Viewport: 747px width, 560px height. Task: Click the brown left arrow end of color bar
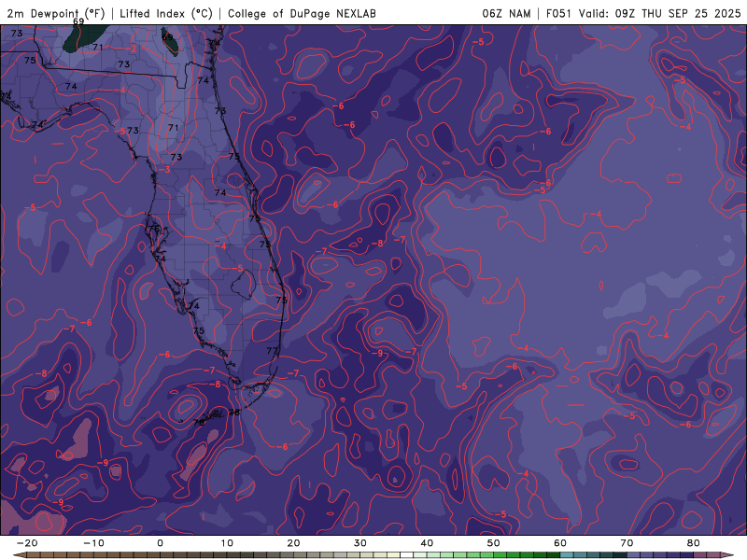(x=19, y=555)
